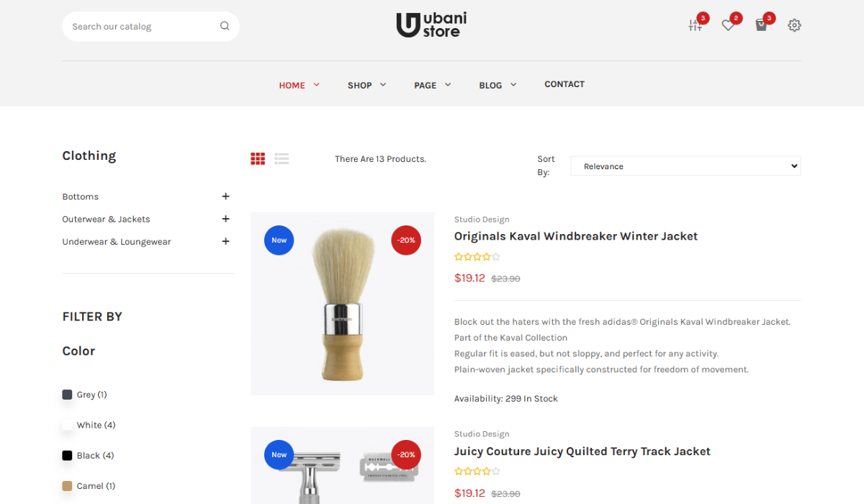Open the Shop menu
Screen dimensions: 864x504
click(366, 85)
